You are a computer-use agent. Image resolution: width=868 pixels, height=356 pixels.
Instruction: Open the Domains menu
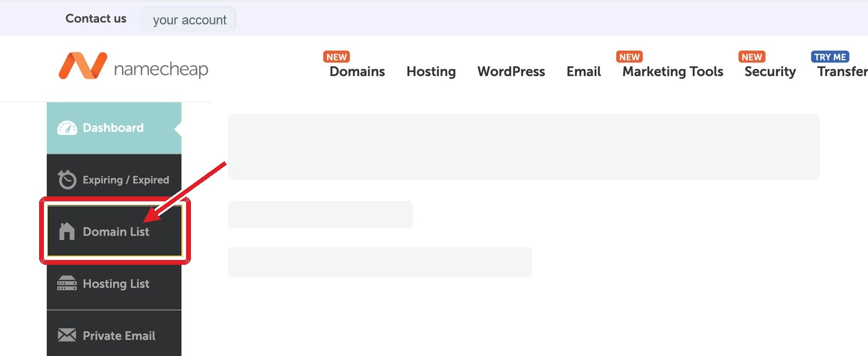click(x=357, y=72)
